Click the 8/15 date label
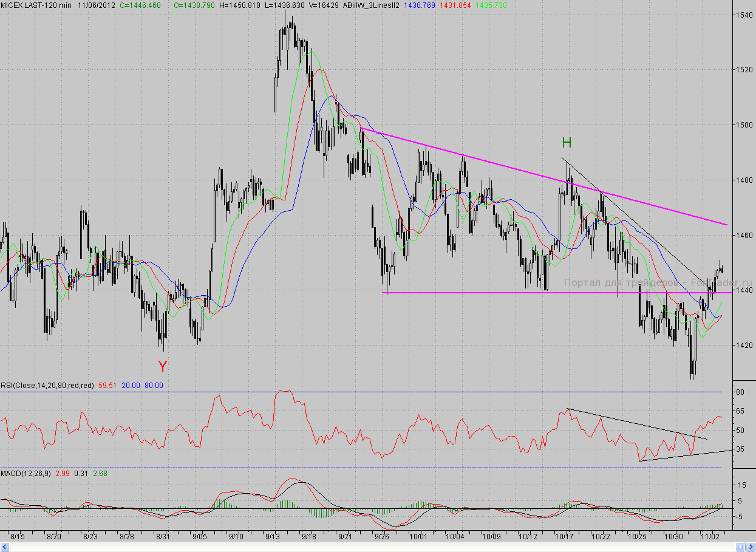 click(x=18, y=537)
